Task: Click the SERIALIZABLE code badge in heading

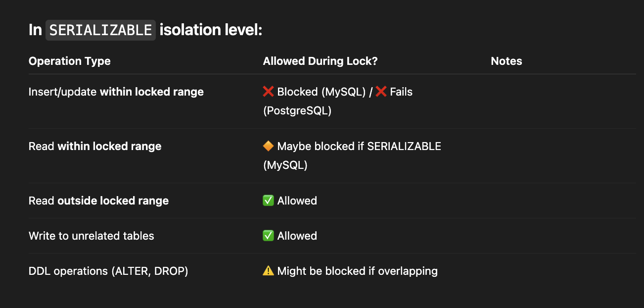Action: tap(100, 30)
